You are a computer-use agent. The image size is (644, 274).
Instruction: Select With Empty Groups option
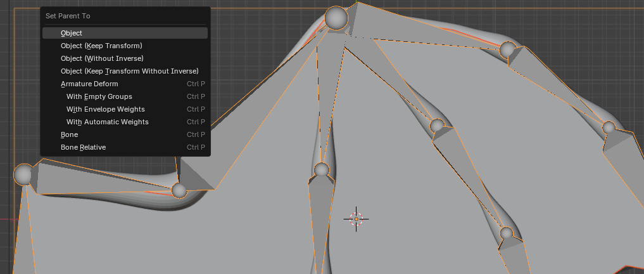125,96
